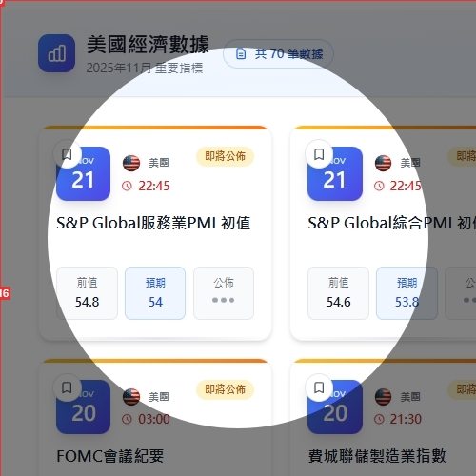Image resolution: width=476 pixels, height=476 pixels.
Task: Select the 預期 53.8 box
Action: pos(407,293)
